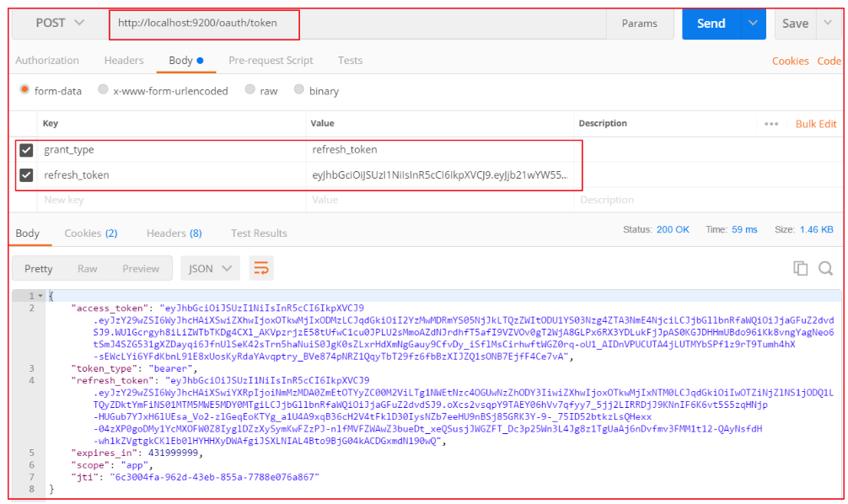The width and height of the screenshot is (848, 504).
Task: Click the refresh_token value cell
Action: pyautogui.click(x=440, y=175)
